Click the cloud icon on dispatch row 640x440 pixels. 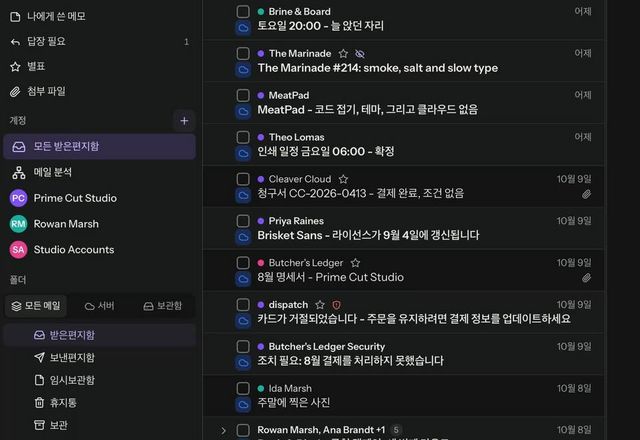point(243,321)
